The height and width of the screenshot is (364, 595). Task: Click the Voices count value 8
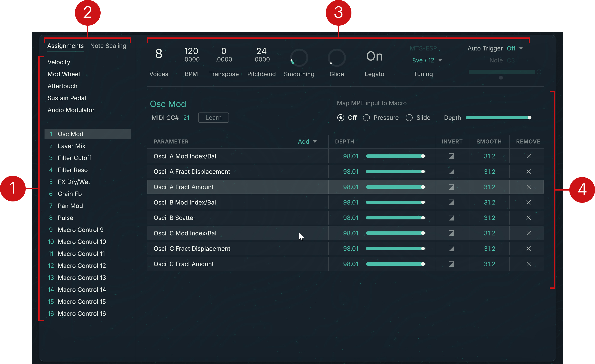(x=158, y=53)
